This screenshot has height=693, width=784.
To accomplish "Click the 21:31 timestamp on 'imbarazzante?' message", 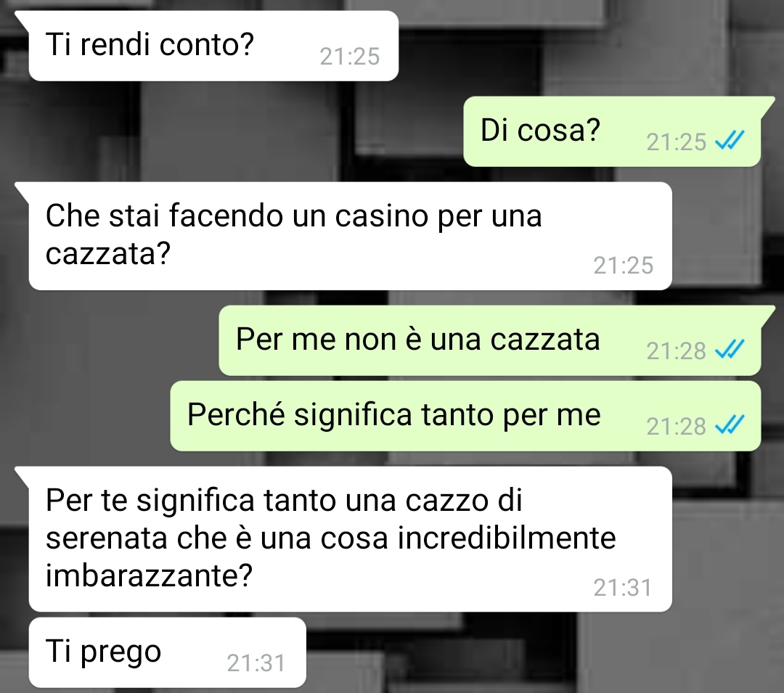I will [623, 588].
